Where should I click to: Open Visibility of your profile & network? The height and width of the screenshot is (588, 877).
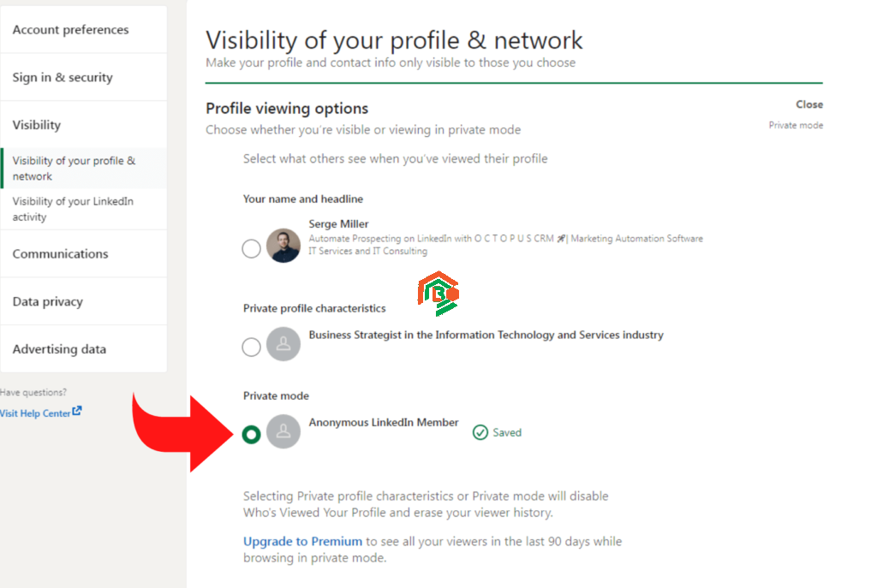click(74, 169)
